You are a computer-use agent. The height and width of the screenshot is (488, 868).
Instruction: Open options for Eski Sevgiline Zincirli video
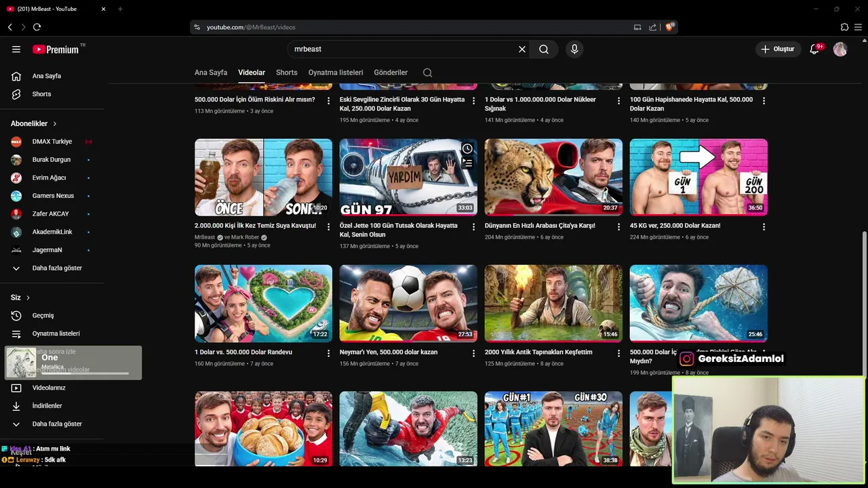pos(473,100)
